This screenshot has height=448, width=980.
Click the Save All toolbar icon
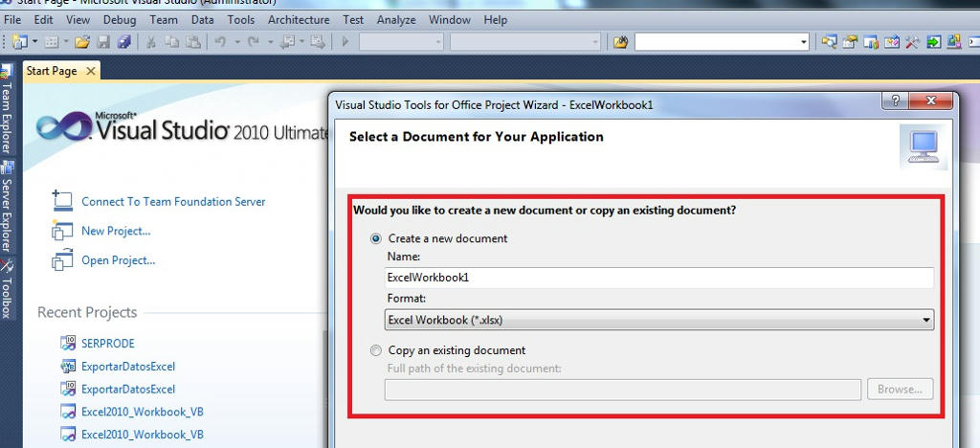coord(124,42)
